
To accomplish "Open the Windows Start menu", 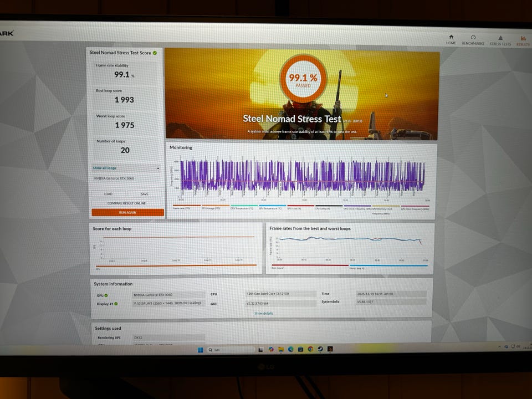I will tap(200, 350).
